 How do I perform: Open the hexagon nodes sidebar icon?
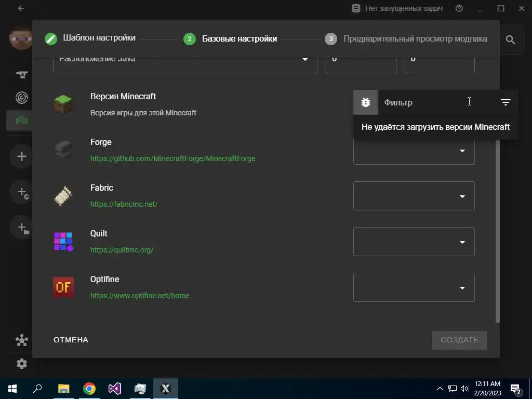(x=22, y=340)
